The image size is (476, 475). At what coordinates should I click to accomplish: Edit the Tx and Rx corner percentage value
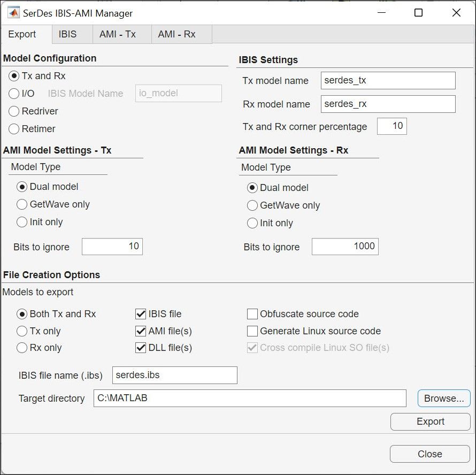[x=392, y=126]
